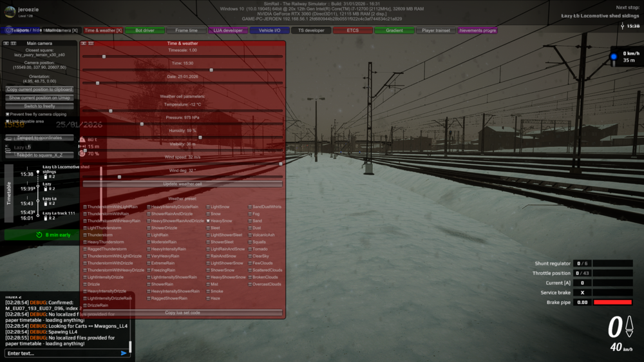The height and width of the screenshot is (362, 644).
Task: Open the Gradient tab
Action: 394,30
